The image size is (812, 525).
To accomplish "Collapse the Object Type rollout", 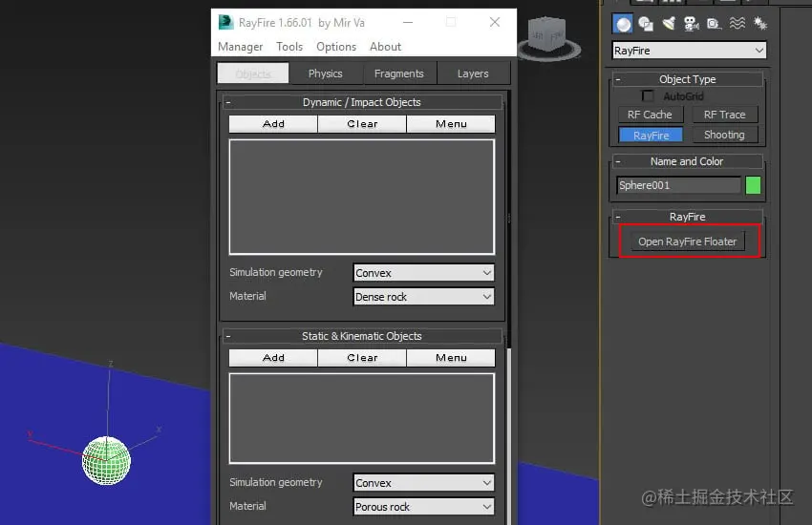I will (x=618, y=79).
